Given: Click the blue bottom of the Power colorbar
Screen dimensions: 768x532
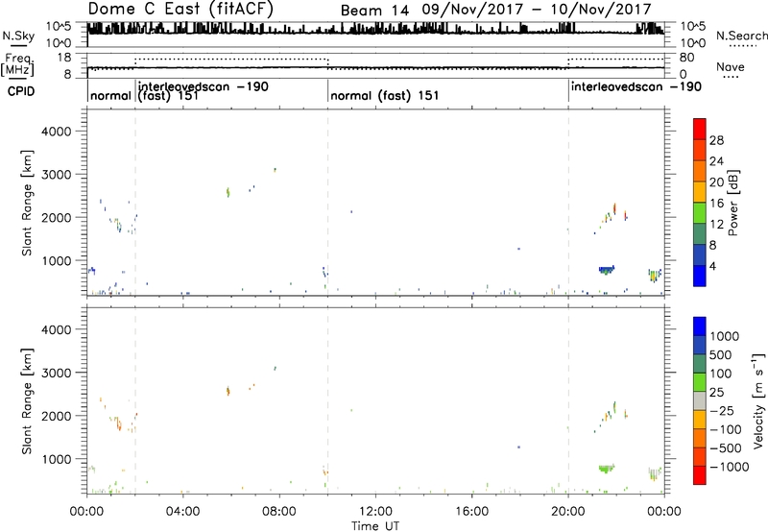Looking at the screenshot, I should tap(700, 276).
